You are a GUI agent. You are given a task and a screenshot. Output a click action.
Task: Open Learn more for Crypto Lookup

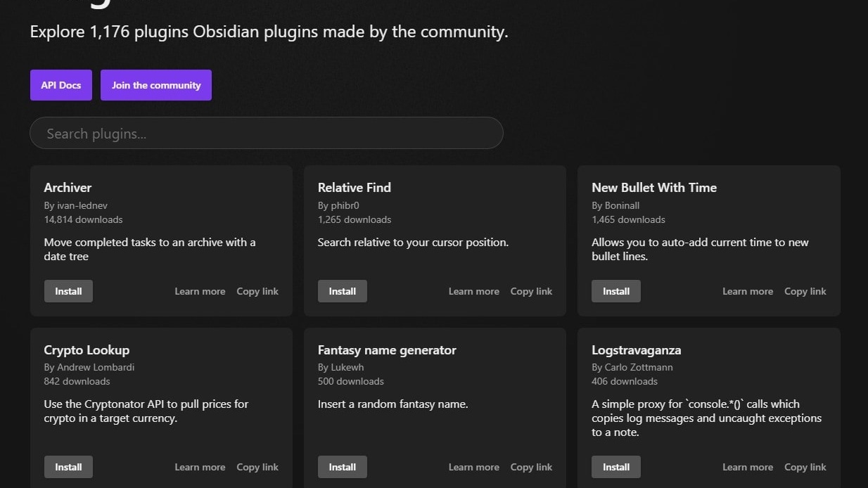[x=200, y=466]
